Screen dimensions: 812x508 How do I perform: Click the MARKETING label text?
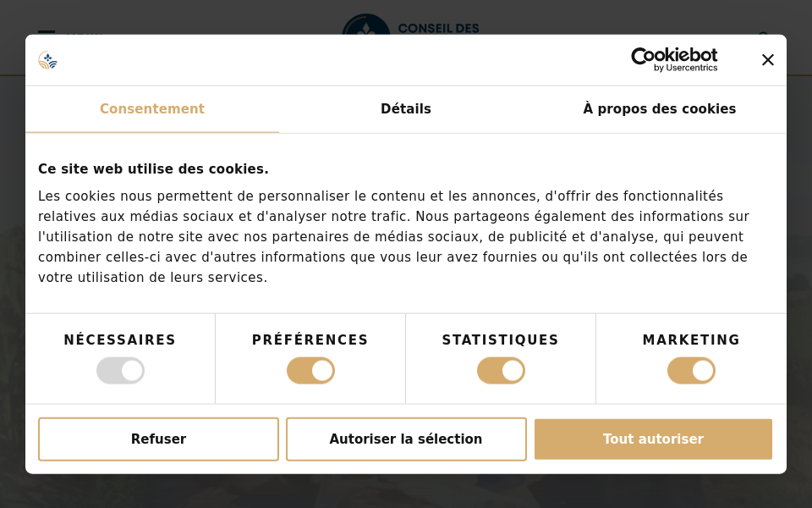click(691, 340)
